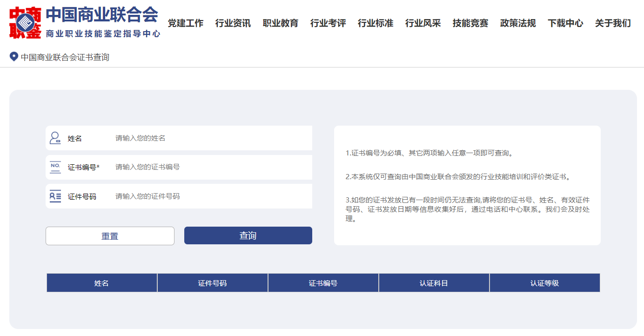The image size is (644, 336).
Task: Click the 中国商业联合会证书查询 breadcrumb text
Action: point(65,57)
